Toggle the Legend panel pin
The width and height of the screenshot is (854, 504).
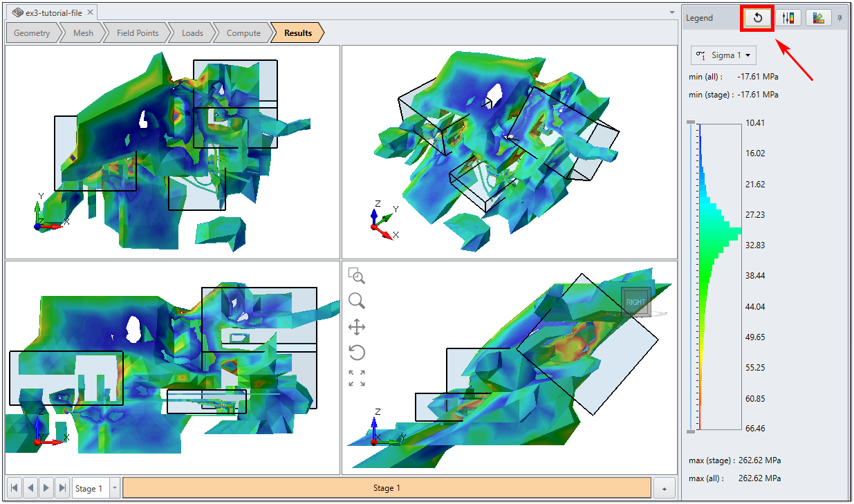click(x=839, y=17)
